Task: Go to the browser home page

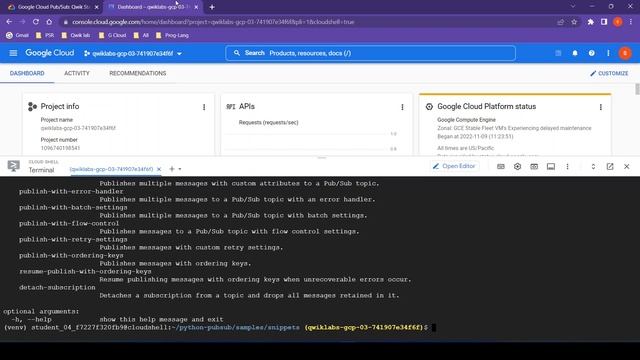Action: (49, 22)
